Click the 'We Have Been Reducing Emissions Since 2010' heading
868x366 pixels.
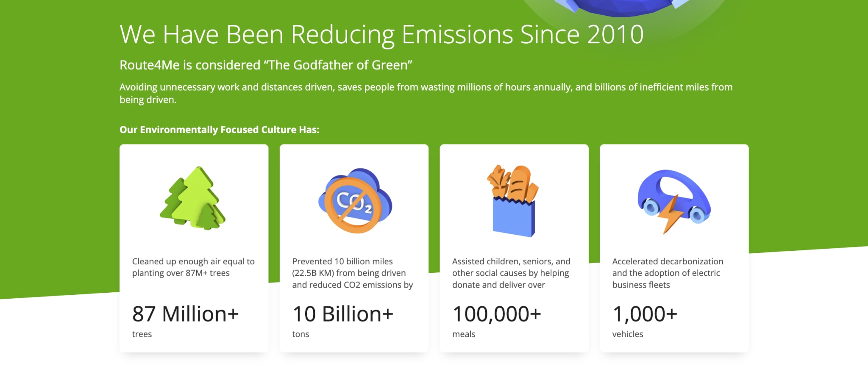point(381,34)
